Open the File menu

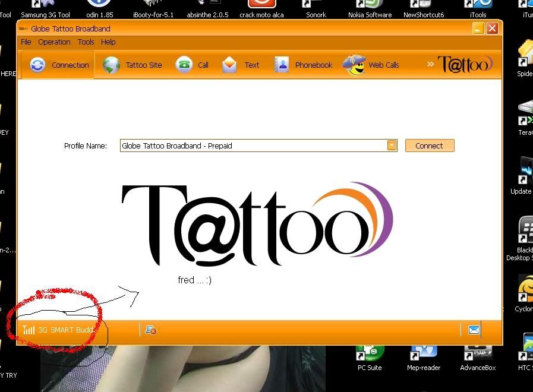tap(26, 42)
